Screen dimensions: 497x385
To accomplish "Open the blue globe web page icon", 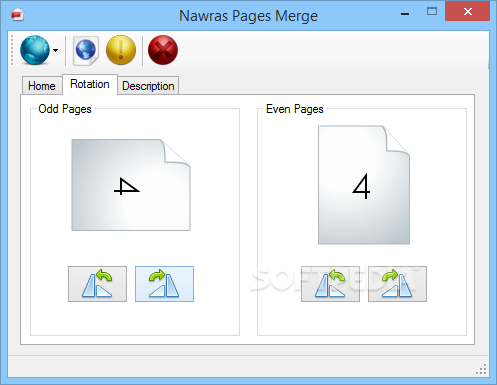I will pyautogui.click(x=86, y=50).
